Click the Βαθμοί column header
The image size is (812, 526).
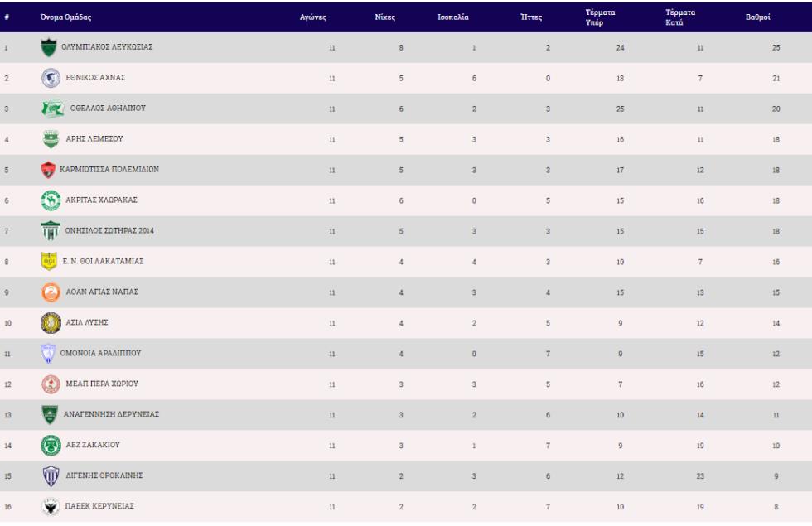point(757,17)
